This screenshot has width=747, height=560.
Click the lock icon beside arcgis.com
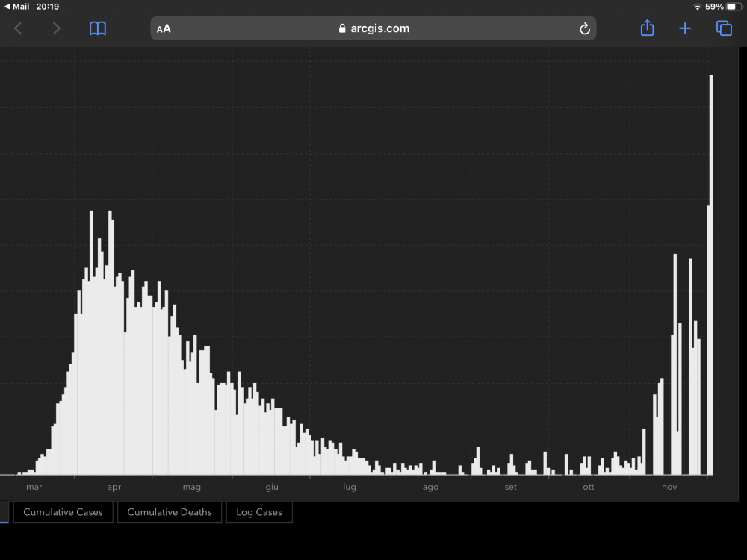pos(342,28)
